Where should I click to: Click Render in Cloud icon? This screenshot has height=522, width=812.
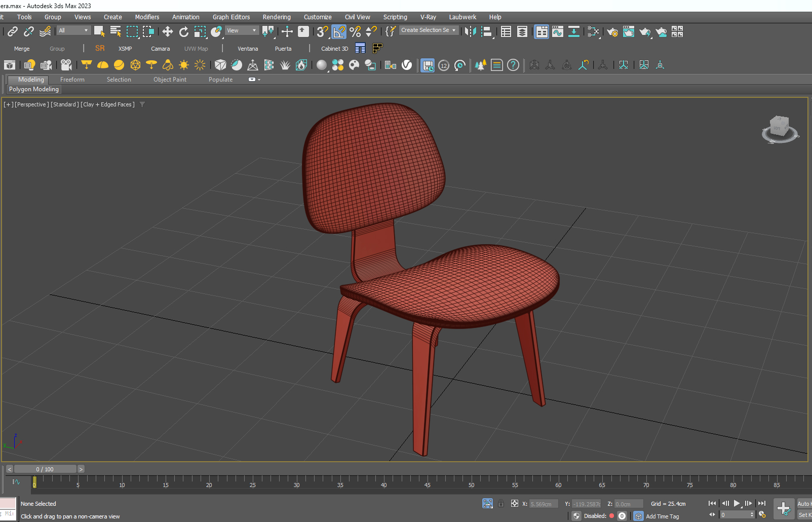pos(661,31)
